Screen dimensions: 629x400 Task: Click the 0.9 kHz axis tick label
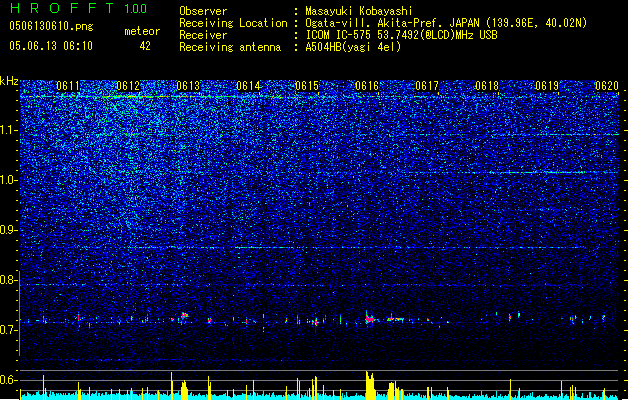pyautogui.click(x=9, y=230)
